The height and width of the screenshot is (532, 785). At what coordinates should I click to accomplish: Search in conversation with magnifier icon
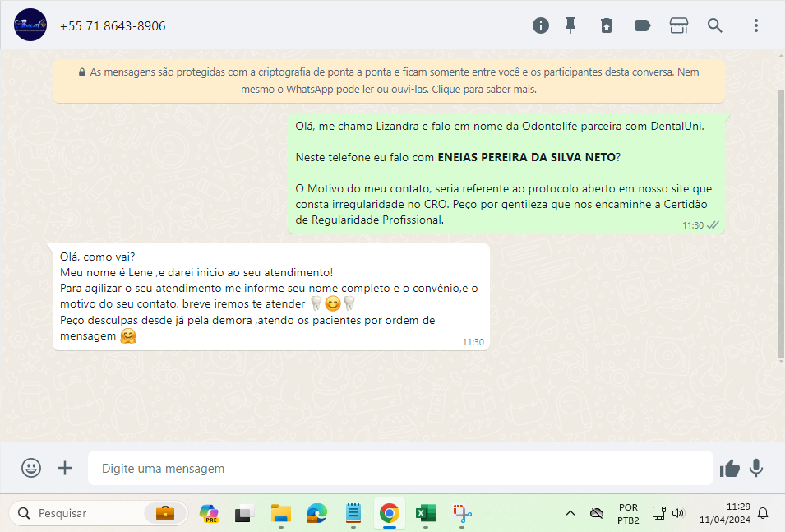(x=715, y=25)
